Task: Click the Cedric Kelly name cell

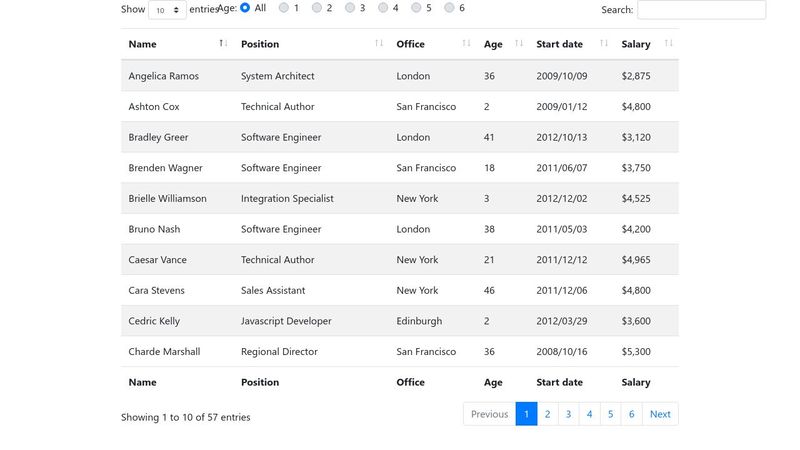Action: [x=154, y=321]
